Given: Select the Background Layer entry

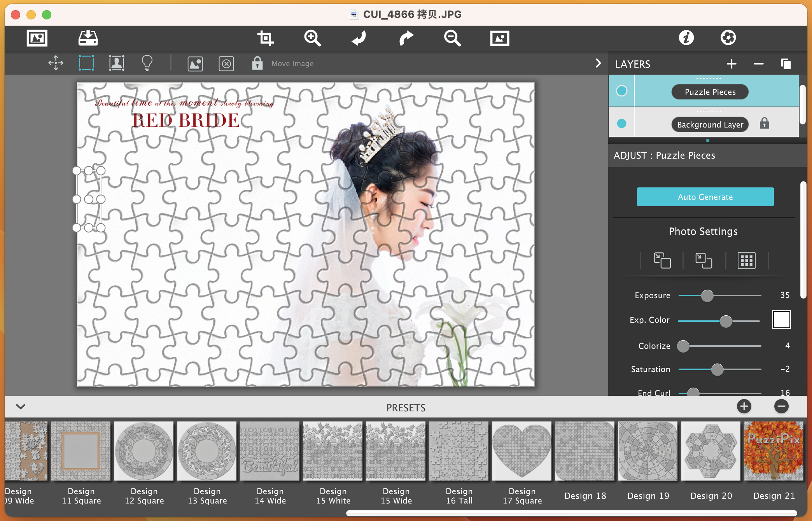Looking at the screenshot, I should tap(710, 125).
